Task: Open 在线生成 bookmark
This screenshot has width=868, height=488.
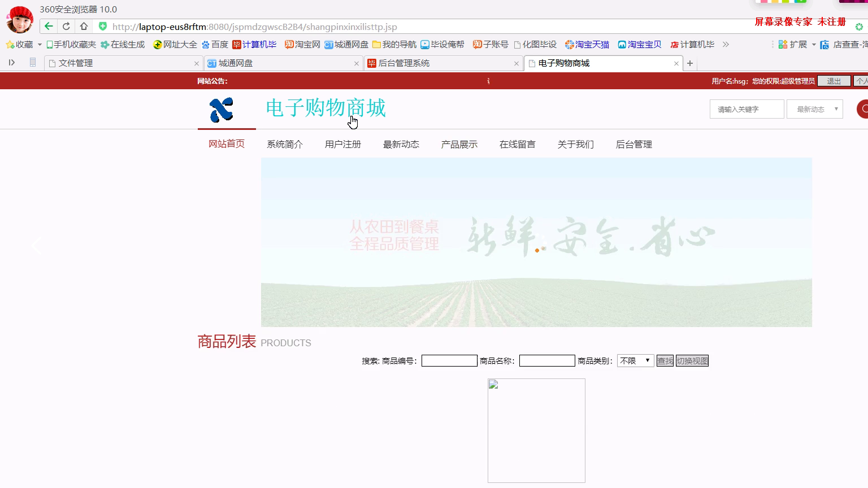Action: [123, 45]
